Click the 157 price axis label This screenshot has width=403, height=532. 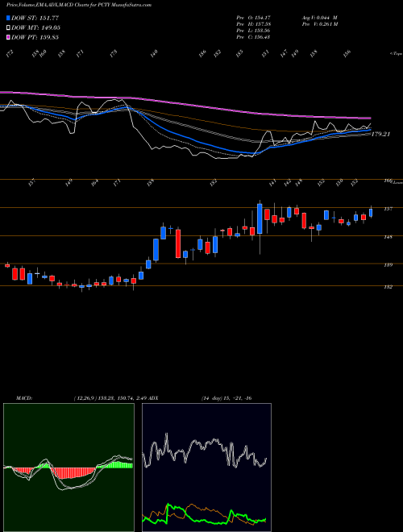coord(389,209)
